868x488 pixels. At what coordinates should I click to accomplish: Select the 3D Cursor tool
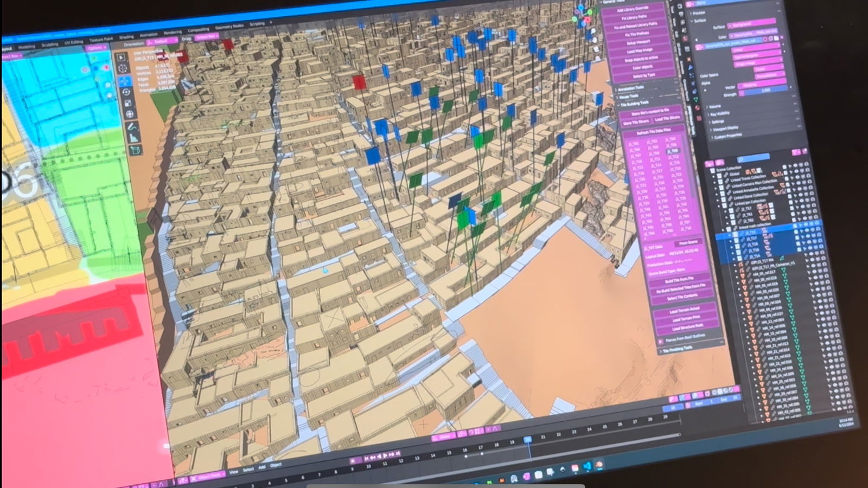[x=123, y=69]
